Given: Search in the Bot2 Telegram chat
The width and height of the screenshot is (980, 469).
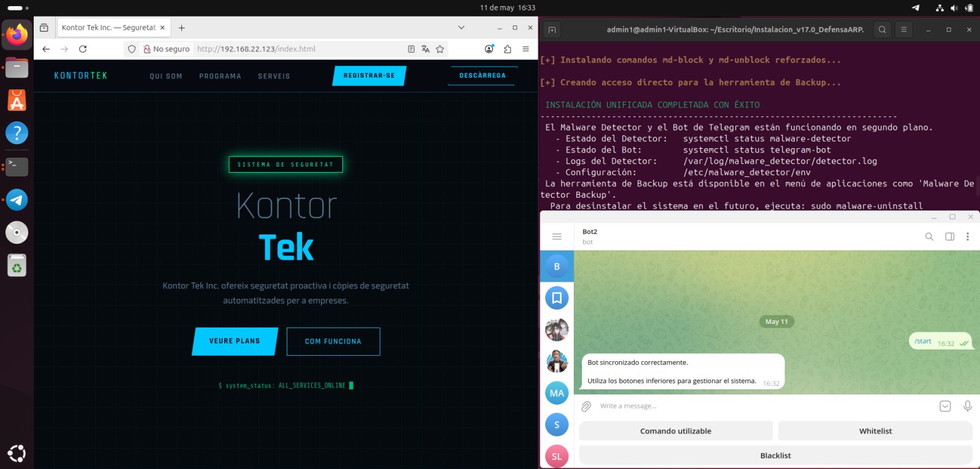Looking at the screenshot, I should click(x=929, y=236).
